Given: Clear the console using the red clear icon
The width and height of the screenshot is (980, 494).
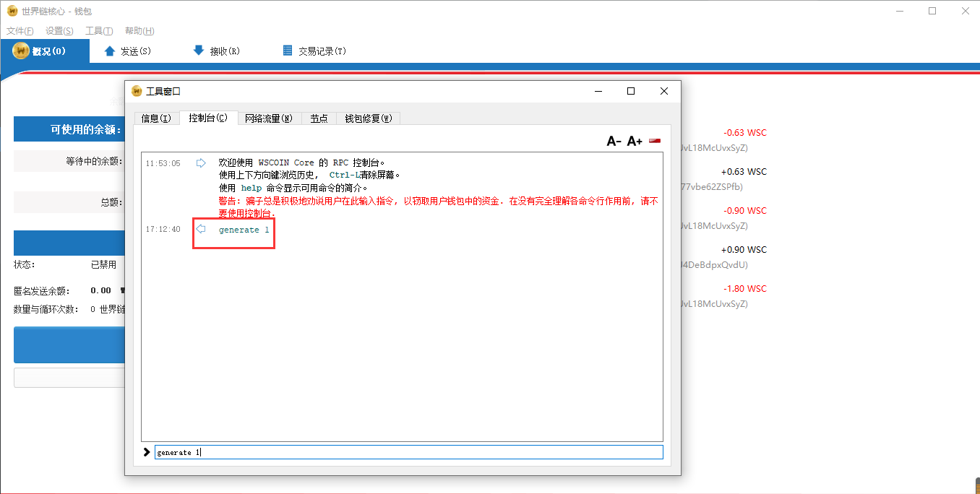Looking at the screenshot, I should click(654, 140).
